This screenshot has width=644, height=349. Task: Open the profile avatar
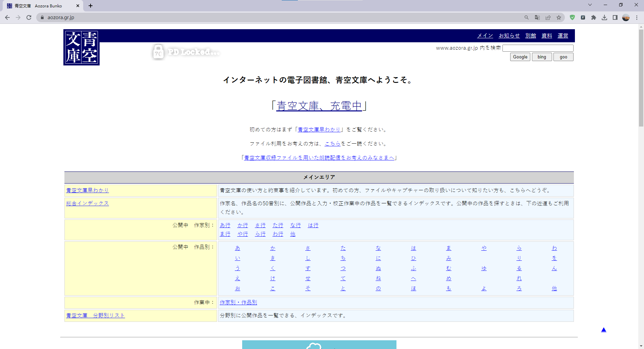point(626,17)
